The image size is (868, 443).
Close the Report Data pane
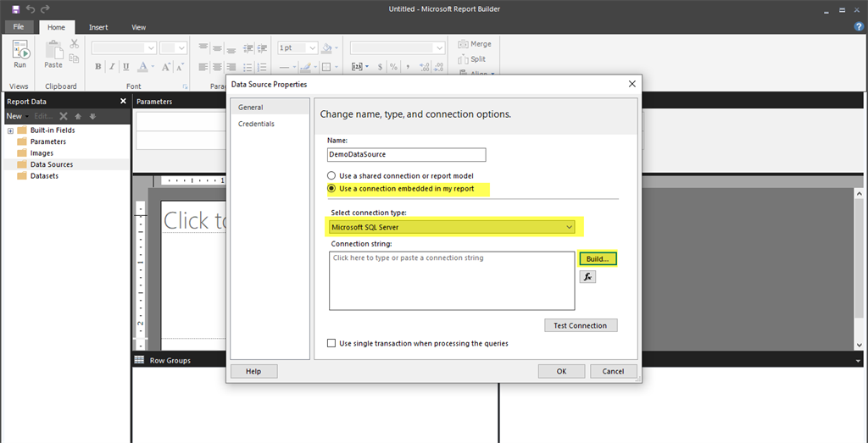124,101
